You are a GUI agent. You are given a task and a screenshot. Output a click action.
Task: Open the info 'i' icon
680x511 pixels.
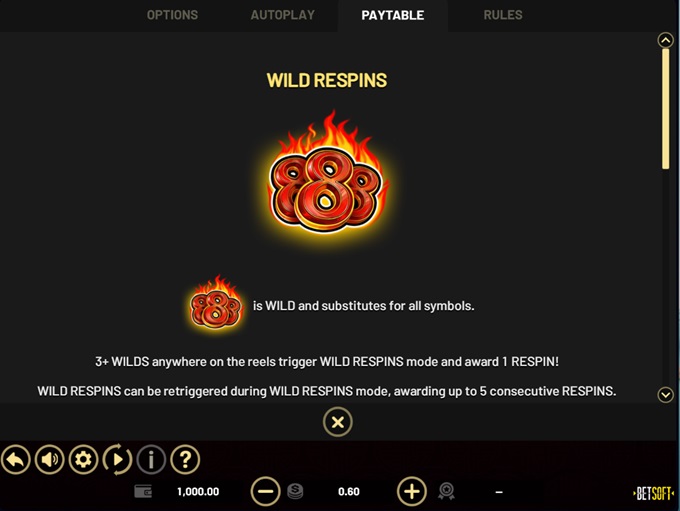pyautogui.click(x=151, y=459)
